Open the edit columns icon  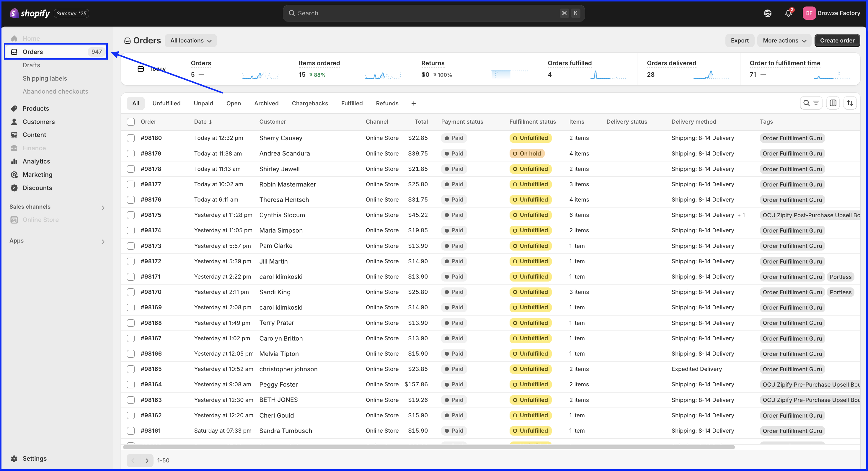coord(833,103)
